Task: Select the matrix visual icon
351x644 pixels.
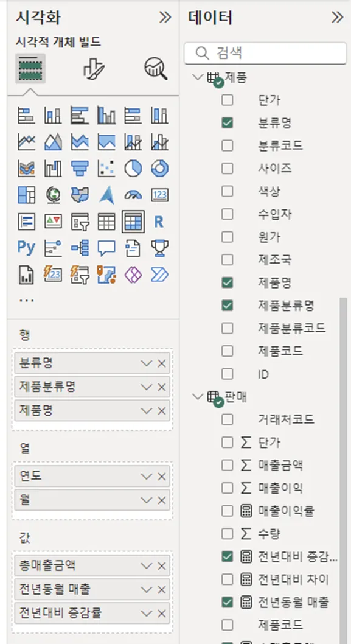Action: coord(133,222)
